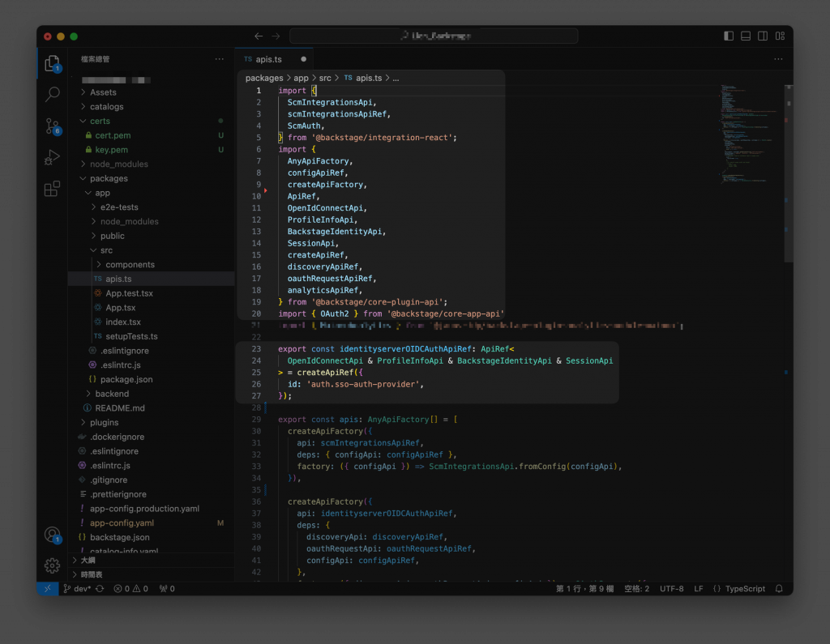Open editor more actions ellipsis
The image size is (830, 644).
[x=777, y=59]
